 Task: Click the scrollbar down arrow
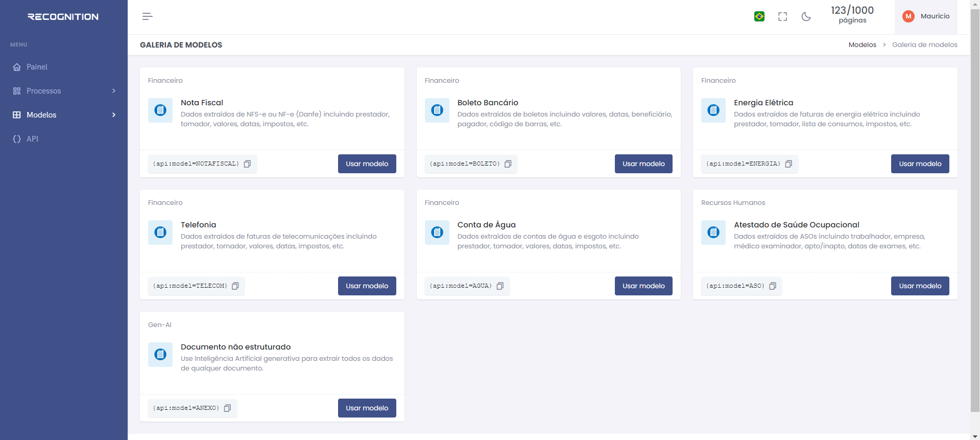point(975,436)
